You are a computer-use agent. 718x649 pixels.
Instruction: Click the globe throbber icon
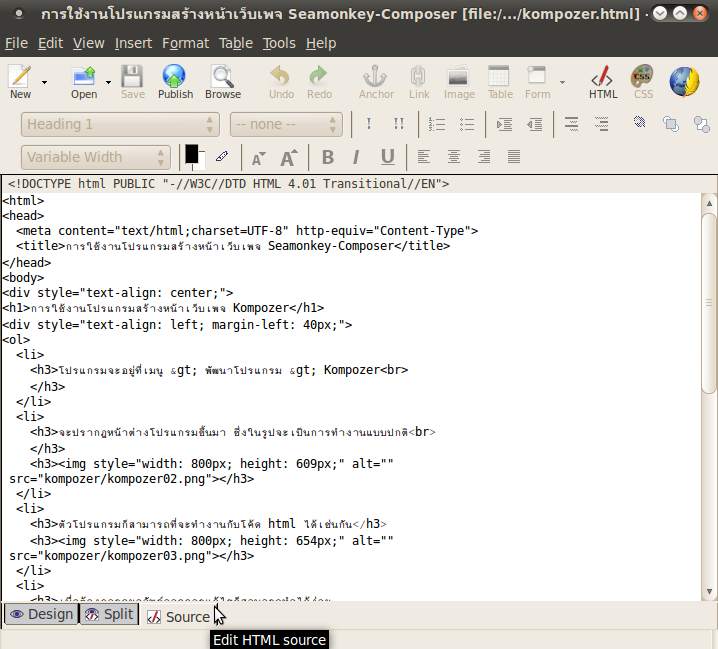tap(685, 82)
